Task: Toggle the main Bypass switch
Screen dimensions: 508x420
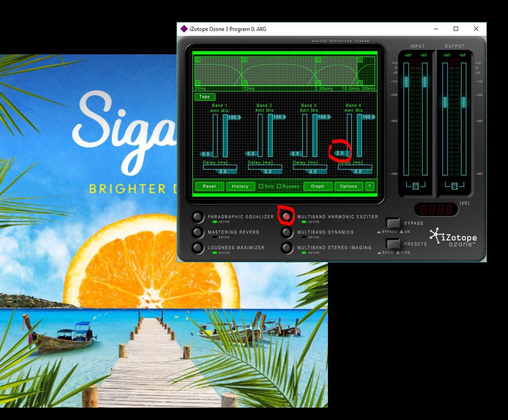Action: tap(392, 223)
